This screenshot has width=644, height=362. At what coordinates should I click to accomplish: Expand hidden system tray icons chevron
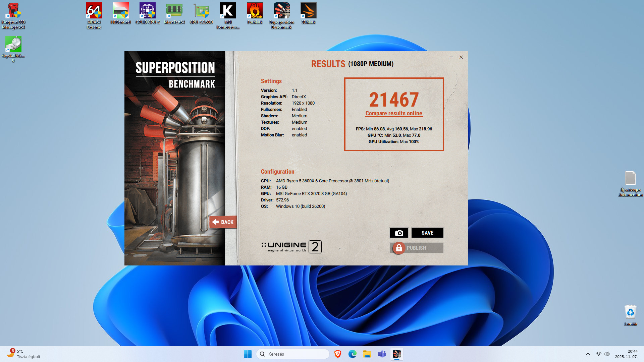(588, 354)
